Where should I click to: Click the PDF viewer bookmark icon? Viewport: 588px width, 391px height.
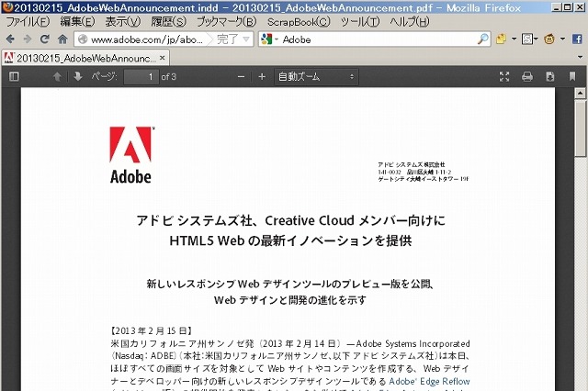point(572,77)
